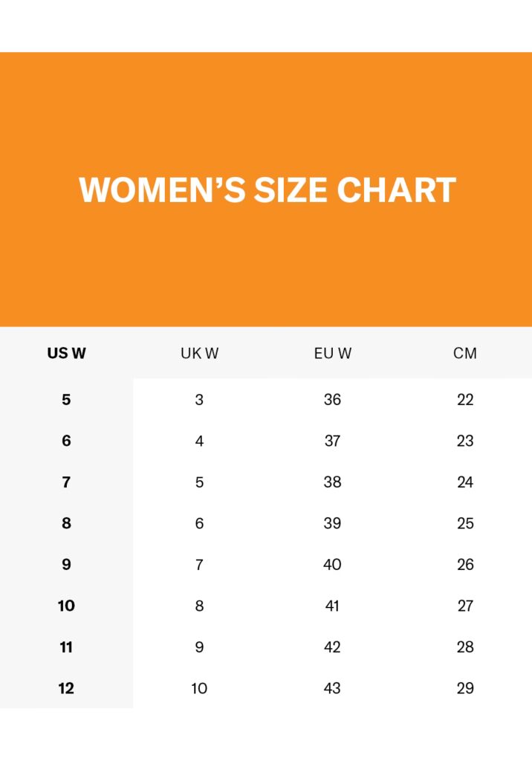532x761 pixels.
Task: Click EU size 36 cell
Action: click(332, 400)
